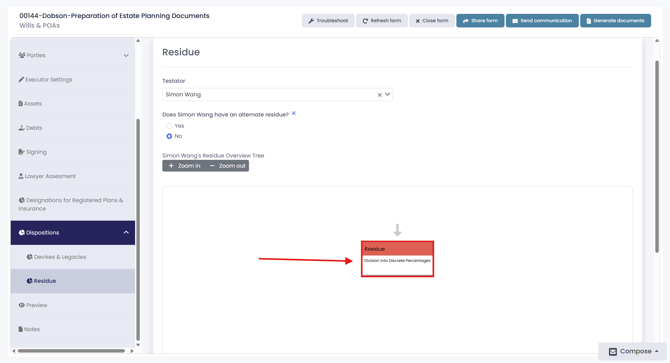Open Designations for Registered Plans & Insurance
Viewport: 670px width, 363px height.
tap(73, 204)
